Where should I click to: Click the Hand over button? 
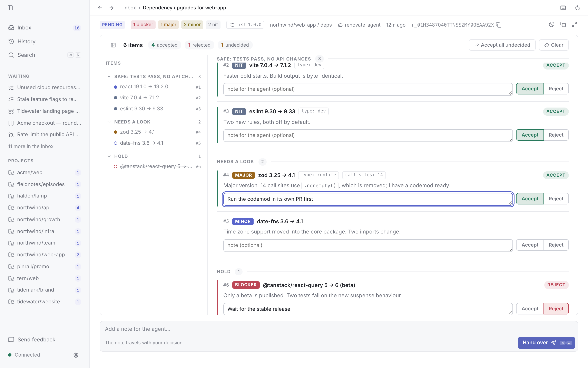click(x=546, y=343)
